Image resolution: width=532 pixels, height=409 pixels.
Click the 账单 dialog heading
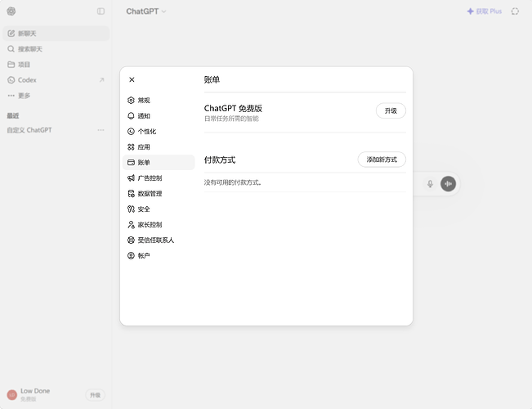(212, 79)
